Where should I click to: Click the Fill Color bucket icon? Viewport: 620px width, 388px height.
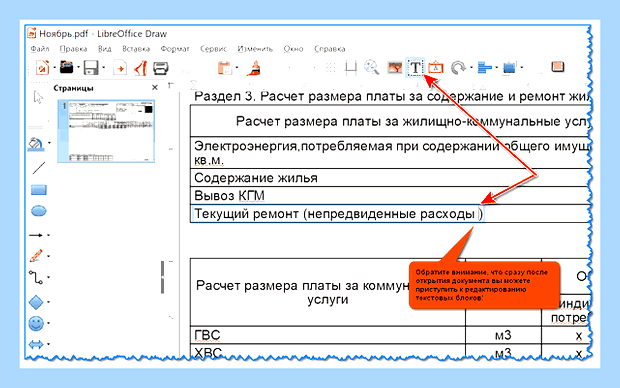click(36, 143)
